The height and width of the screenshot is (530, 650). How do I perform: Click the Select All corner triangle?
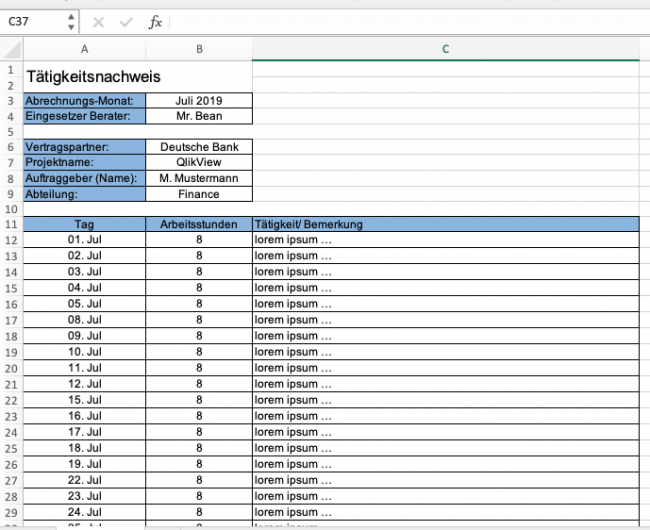11,49
